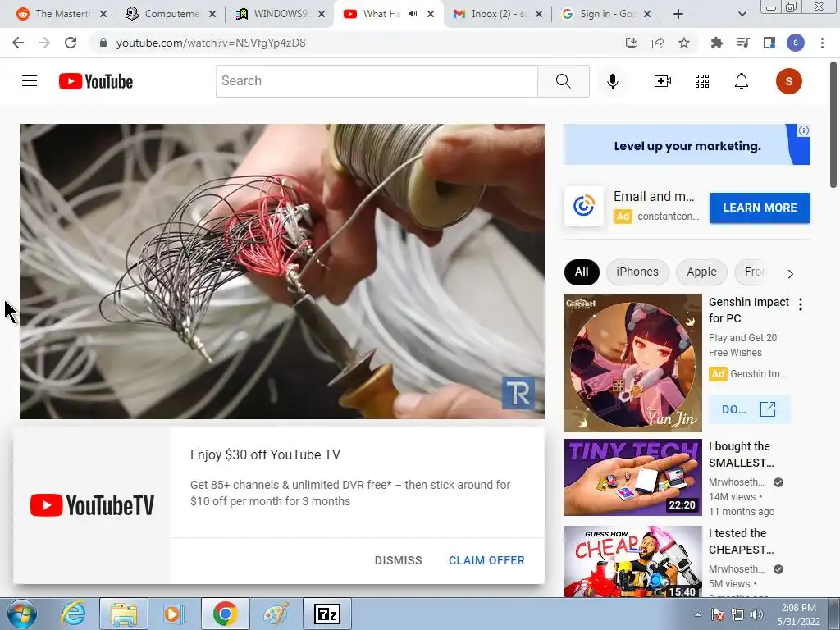Go to YouTube home via logo

[x=96, y=81]
